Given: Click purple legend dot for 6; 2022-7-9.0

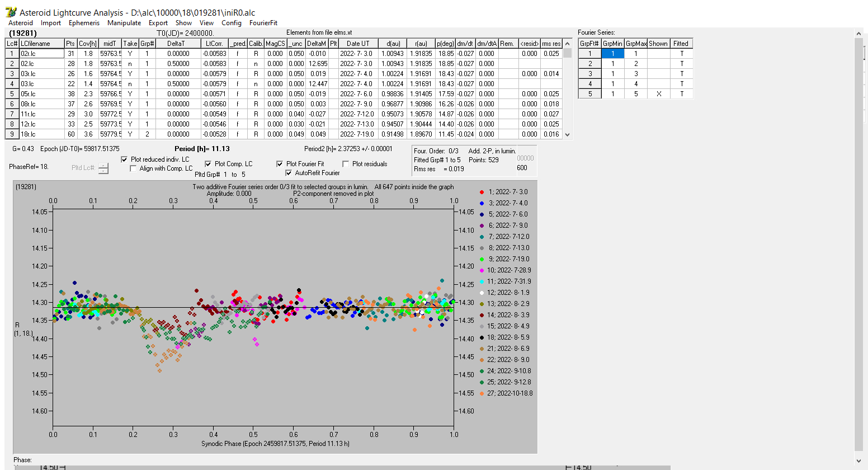Looking at the screenshot, I should tap(482, 225).
